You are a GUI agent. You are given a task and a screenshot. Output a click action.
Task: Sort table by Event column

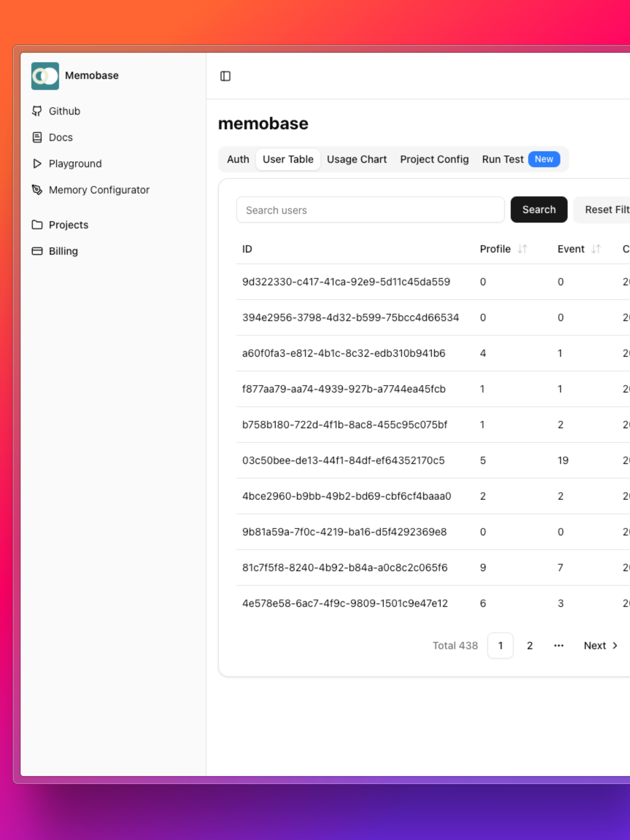point(596,249)
